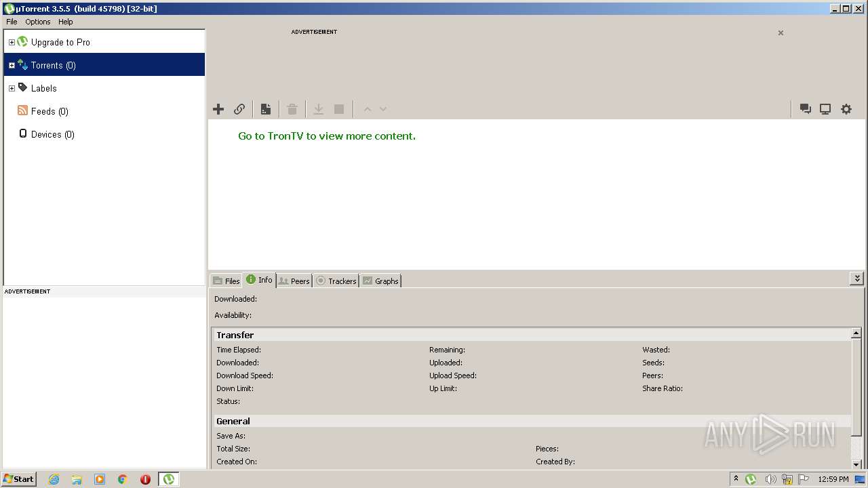This screenshot has width=868, height=488.
Task: Click the Remove torrent trash icon
Action: pos(292,109)
